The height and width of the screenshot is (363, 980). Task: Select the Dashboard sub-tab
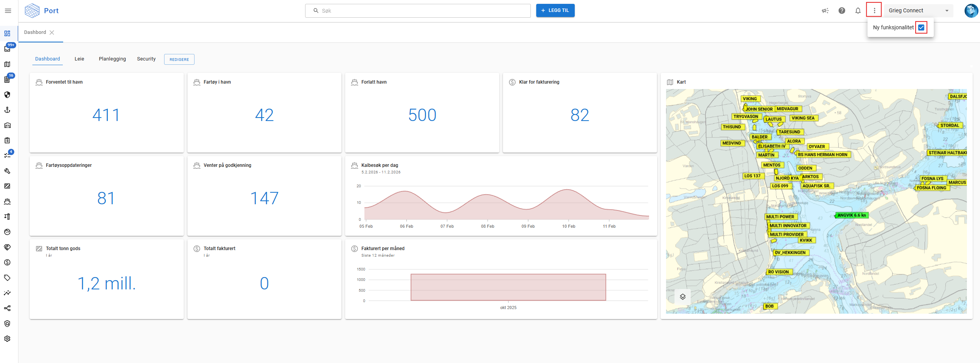coord(47,59)
